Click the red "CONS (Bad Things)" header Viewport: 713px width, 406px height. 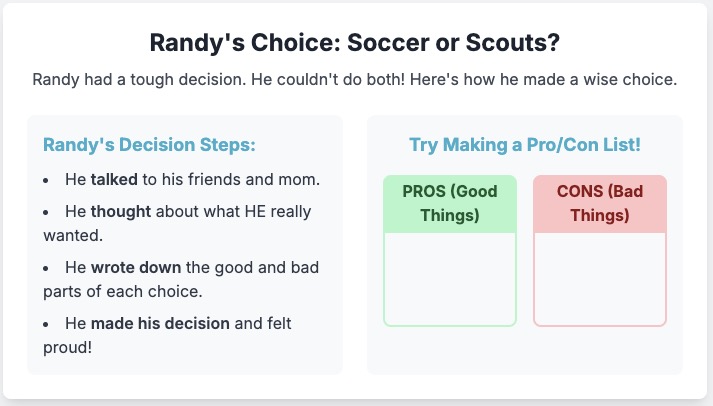(600, 204)
